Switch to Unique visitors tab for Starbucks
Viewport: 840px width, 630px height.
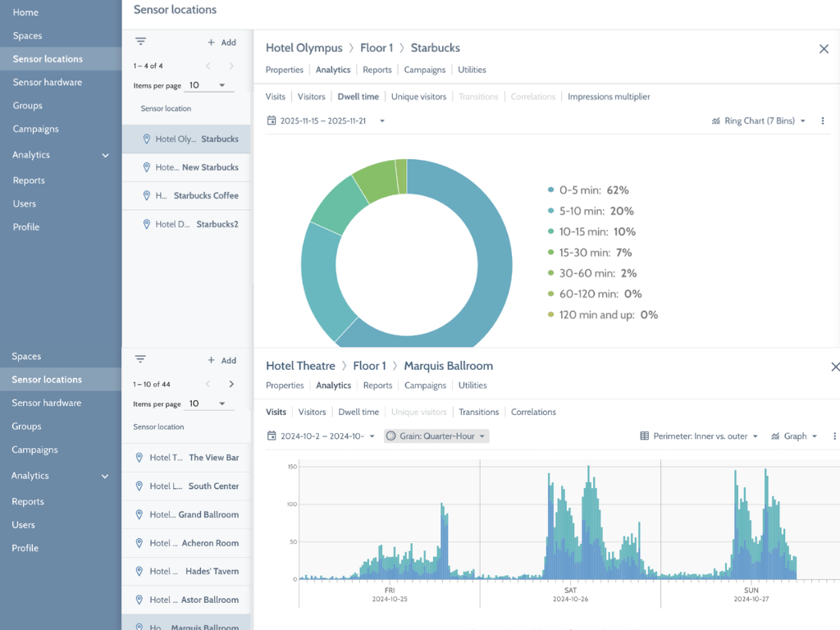click(418, 97)
